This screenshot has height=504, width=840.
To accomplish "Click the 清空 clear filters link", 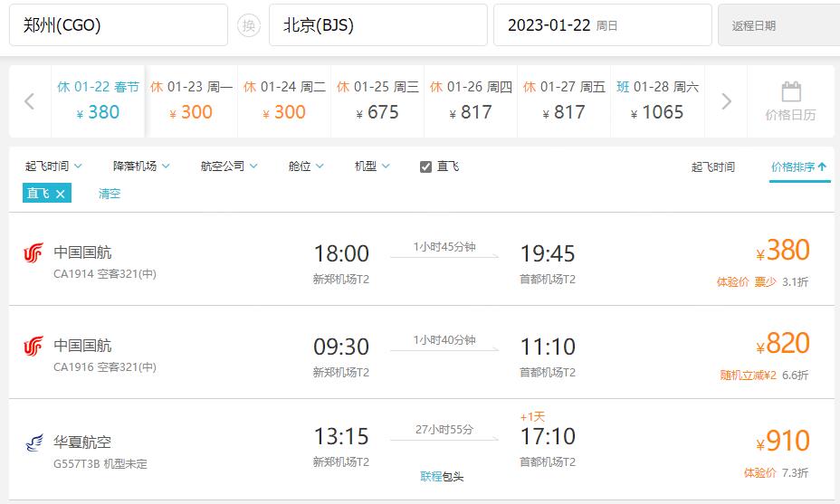I will (x=110, y=194).
